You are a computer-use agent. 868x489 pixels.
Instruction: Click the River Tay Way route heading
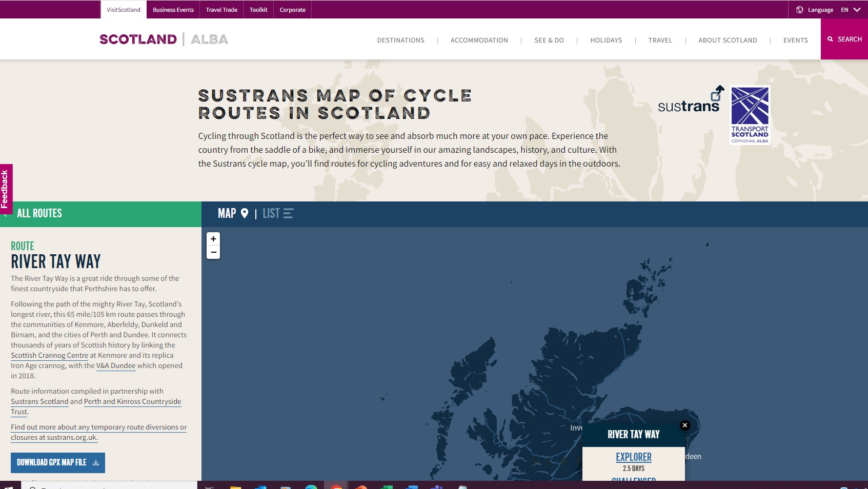(x=56, y=261)
